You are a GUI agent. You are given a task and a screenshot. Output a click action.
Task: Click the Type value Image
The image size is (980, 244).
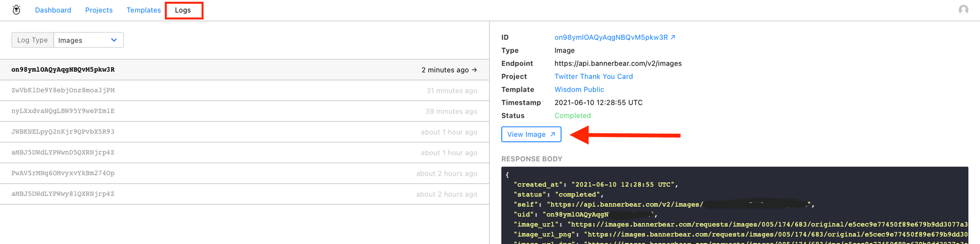point(564,51)
